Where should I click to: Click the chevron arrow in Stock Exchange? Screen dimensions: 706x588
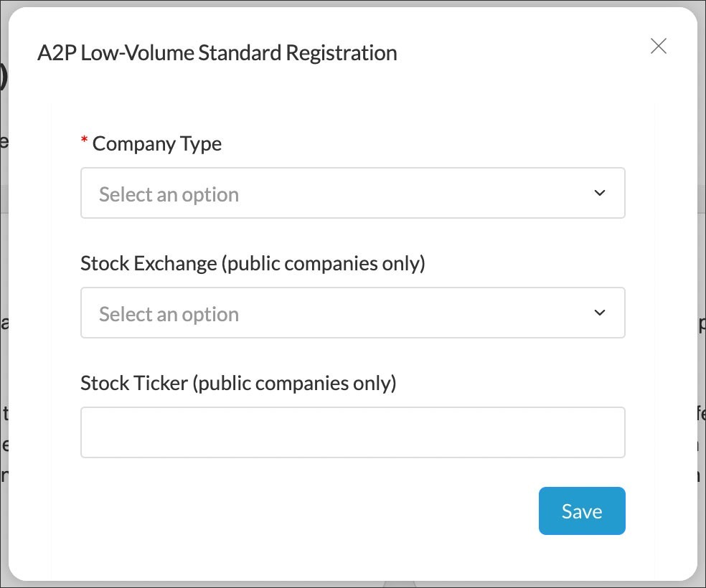[x=600, y=313]
